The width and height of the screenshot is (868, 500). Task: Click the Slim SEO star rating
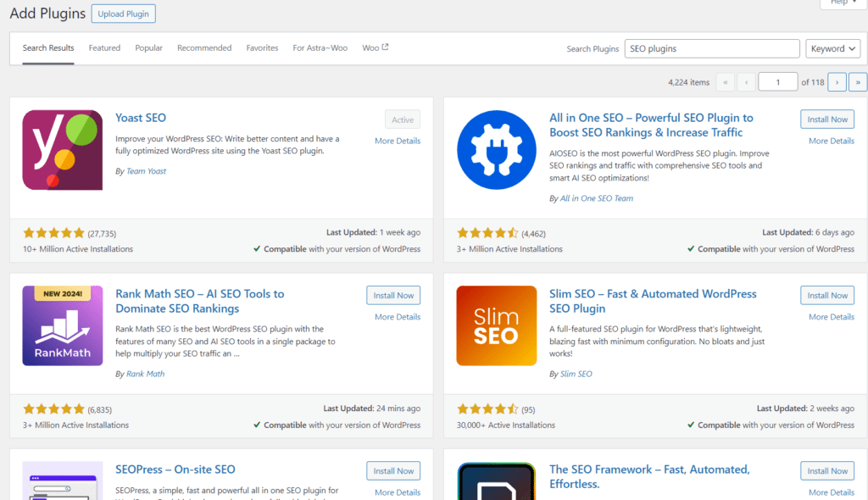pyautogui.click(x=487, y=409)
